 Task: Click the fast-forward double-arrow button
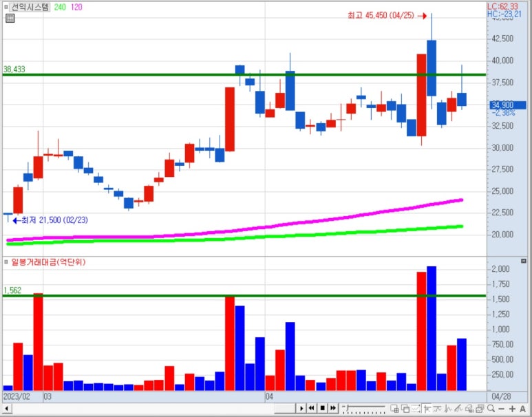pos(333,408)
